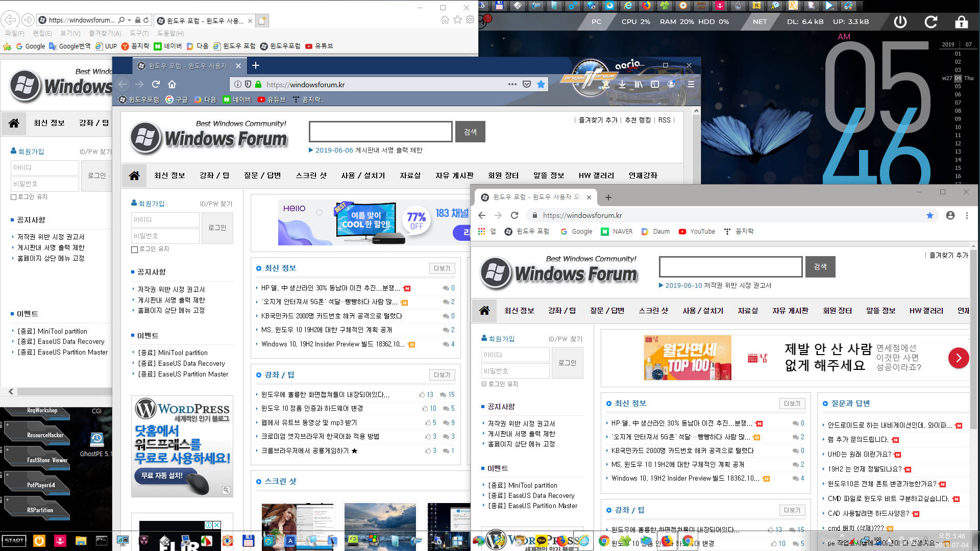The height and width of the screenshot is (551, 980).
Task: Click the home icon in the Firefox page navigation
Action: (x=134, y=176)
